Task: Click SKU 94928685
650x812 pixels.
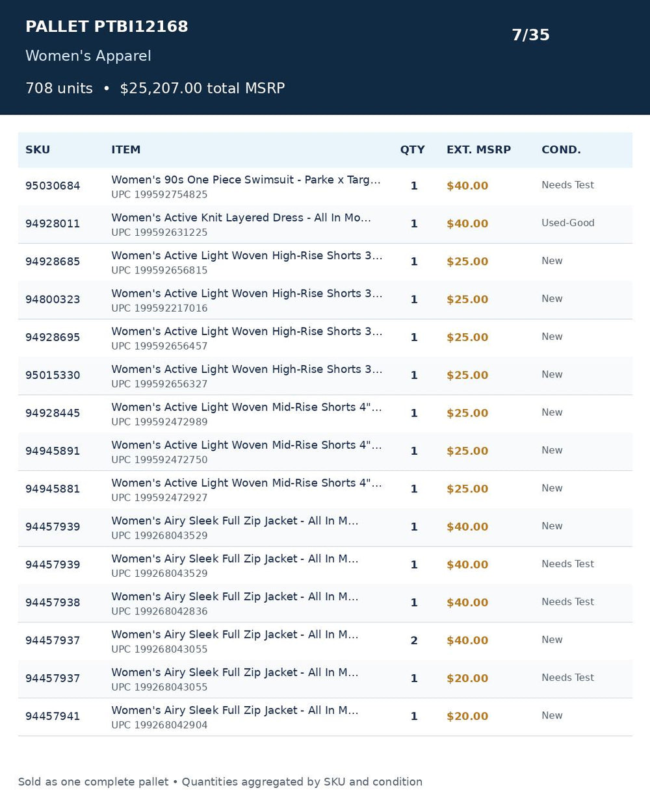Action: point(53,262)
